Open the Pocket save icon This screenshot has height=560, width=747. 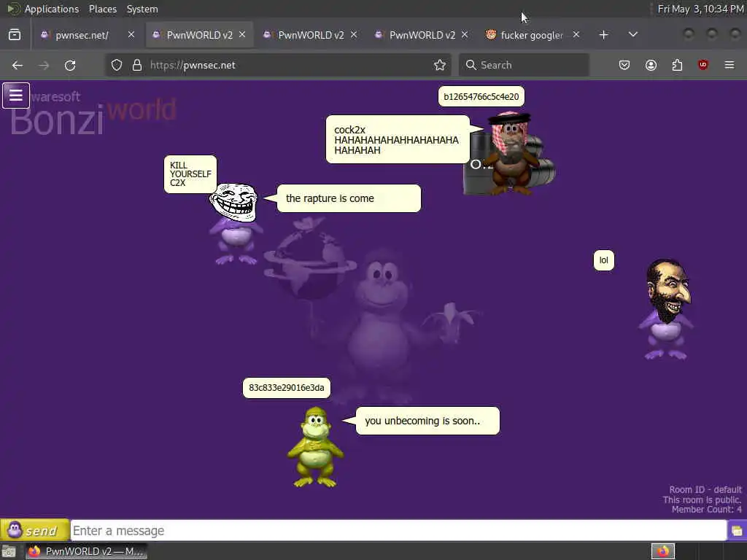(624, 65)
